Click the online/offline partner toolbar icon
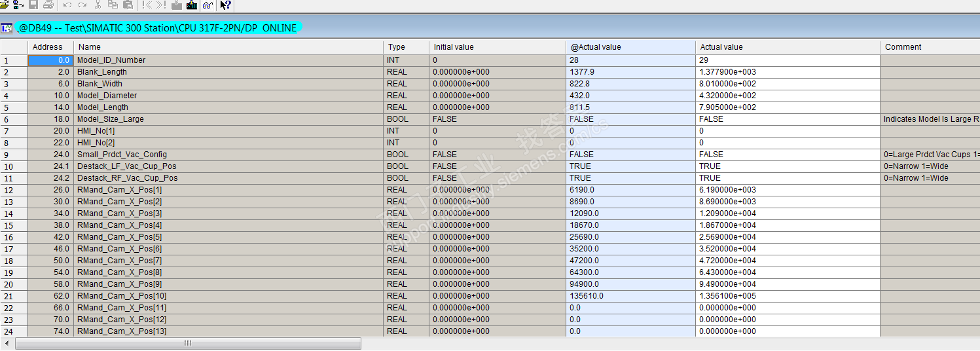Image resolution: width=980 pixels, height=351 pixels. pos(18,5)
